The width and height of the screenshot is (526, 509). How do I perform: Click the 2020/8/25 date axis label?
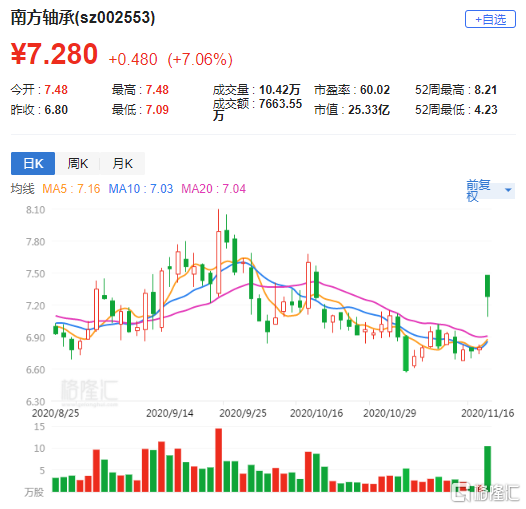coord(55,413)
